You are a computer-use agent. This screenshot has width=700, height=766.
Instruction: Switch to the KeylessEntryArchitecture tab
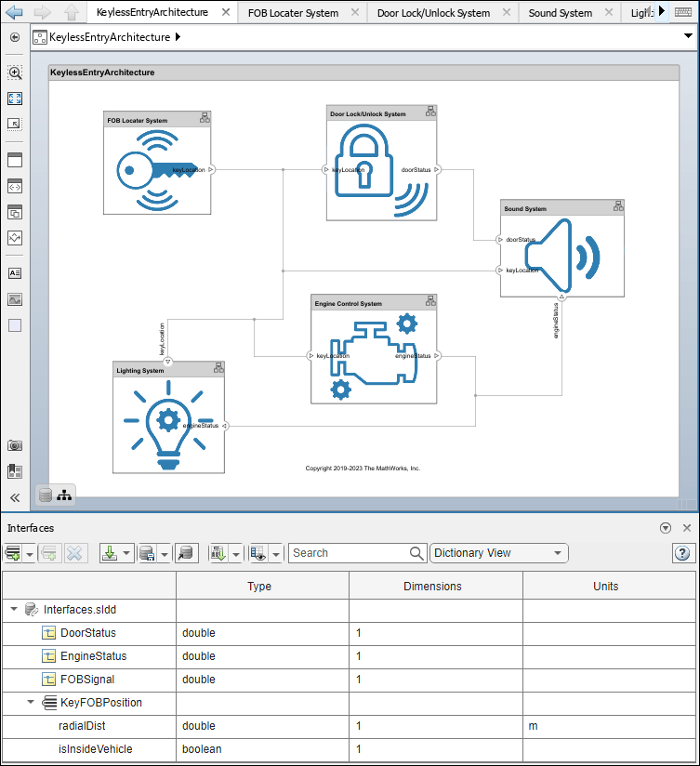pos(152,12)
